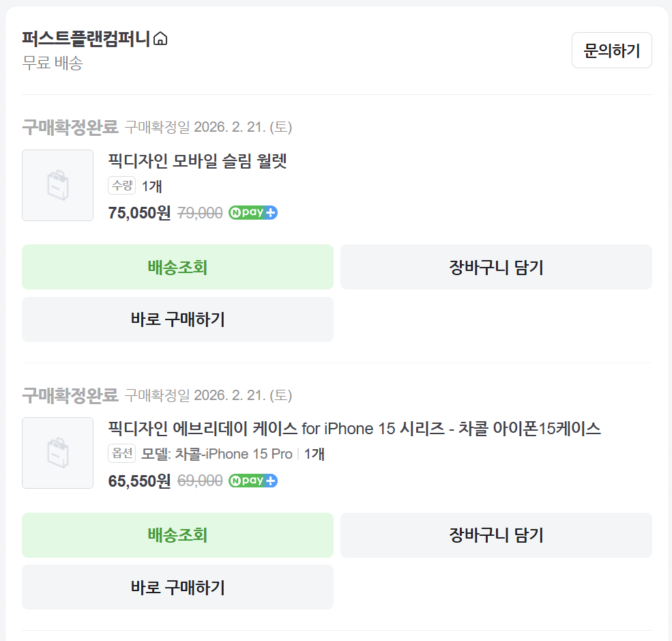Screen dimensions: 672x641
Task: Click the 옵션 tag for 차콜-iPhone 15 Pro
Action: tap(122, 454)
